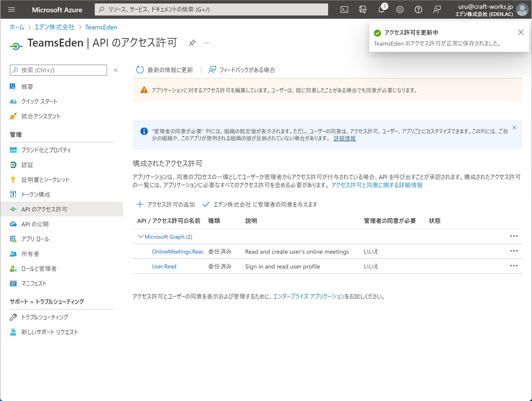Click the API / アクセス許可の名前 column header
Screen dimensions: 532x401
pyautogui.click(x=169, y=221)
